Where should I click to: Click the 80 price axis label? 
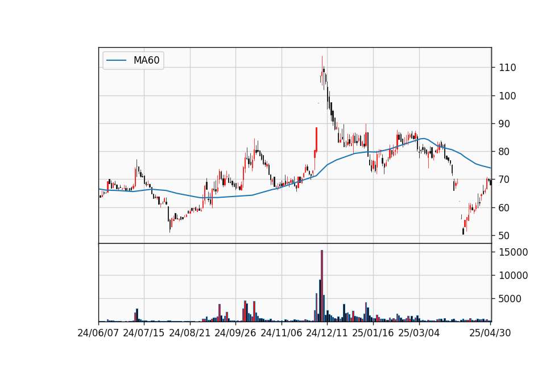coord(504,152)
